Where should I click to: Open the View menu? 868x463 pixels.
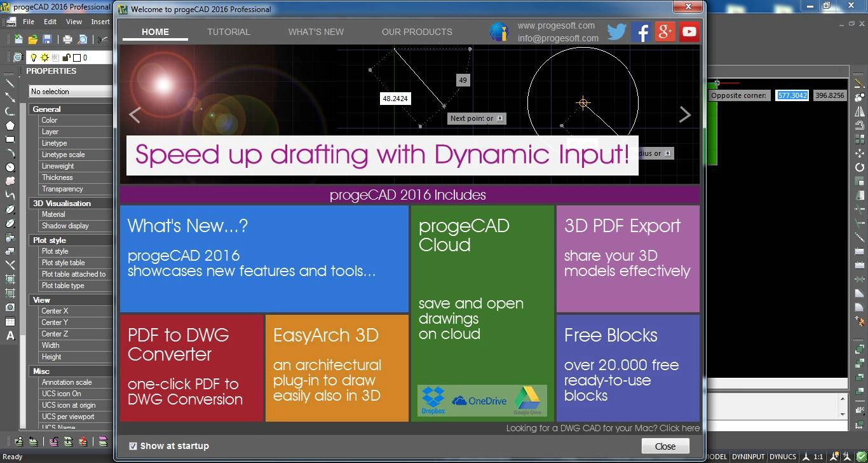pyautogui.click(x=74, y=22)
